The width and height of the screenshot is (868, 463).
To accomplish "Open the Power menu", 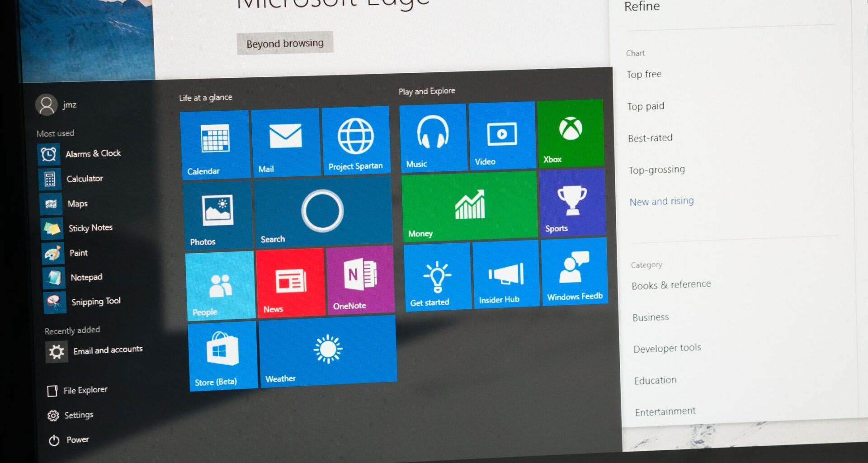I will click(78, 439).
